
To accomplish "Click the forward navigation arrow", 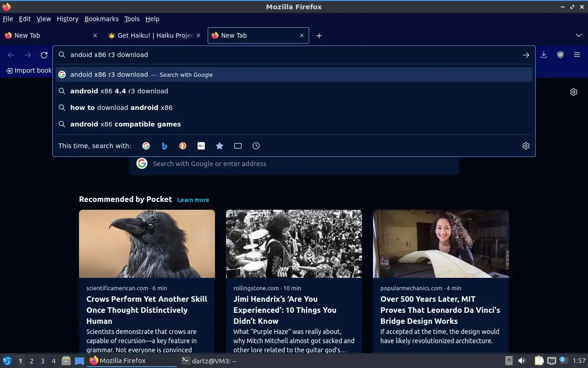I will click(x=28, y=55).
